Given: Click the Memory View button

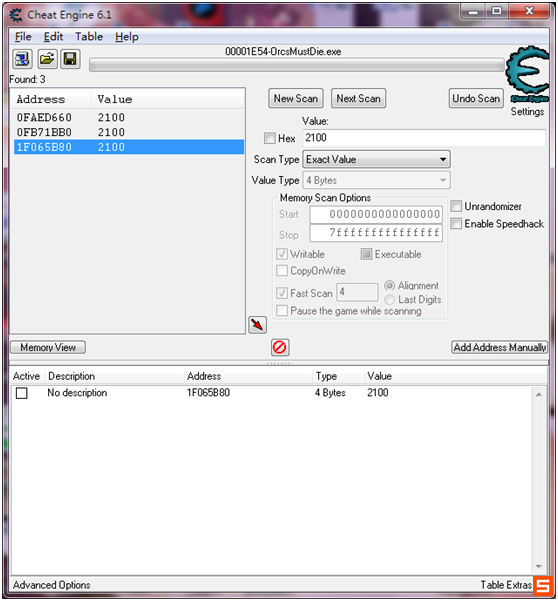Looking at the screenshot, I should pos(48,347).
